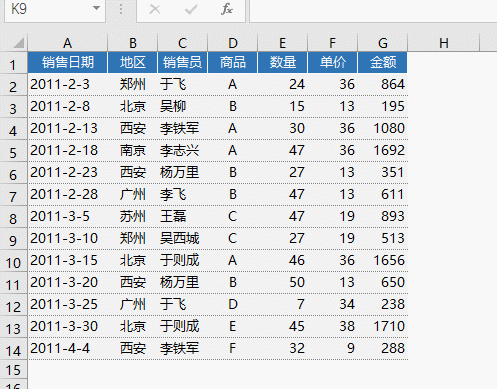
Task: Click the unit price cell 9
Action: [x=332, y=348]
